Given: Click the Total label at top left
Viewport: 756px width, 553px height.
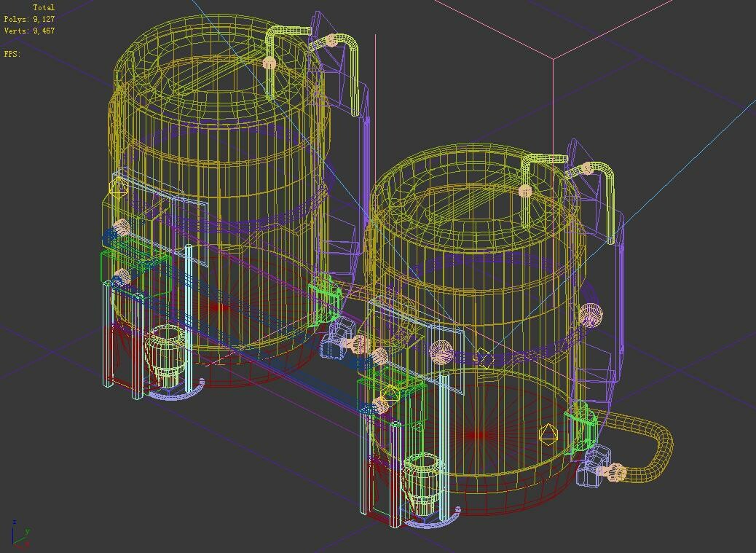Looking at the screenshot, I should click(44, 7).
